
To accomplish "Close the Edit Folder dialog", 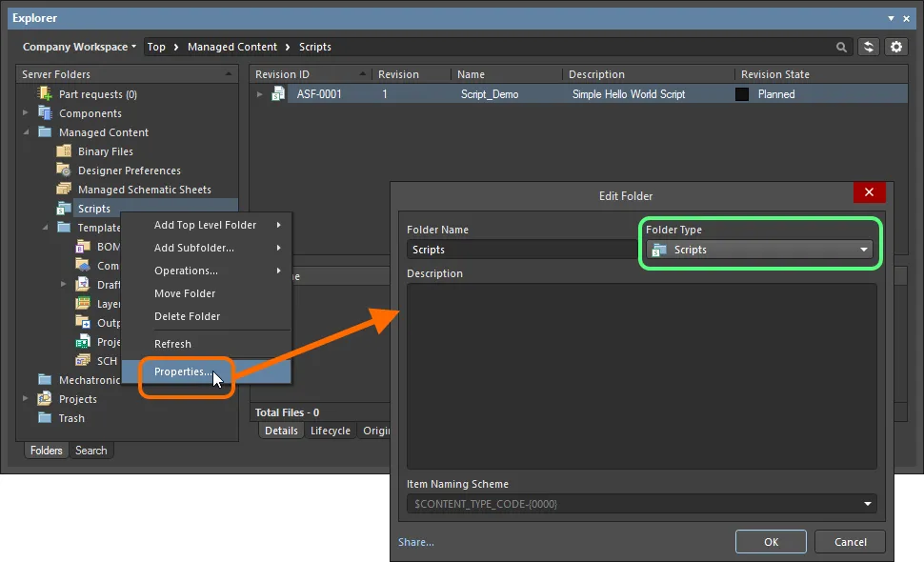I will [x=869, y=192].
